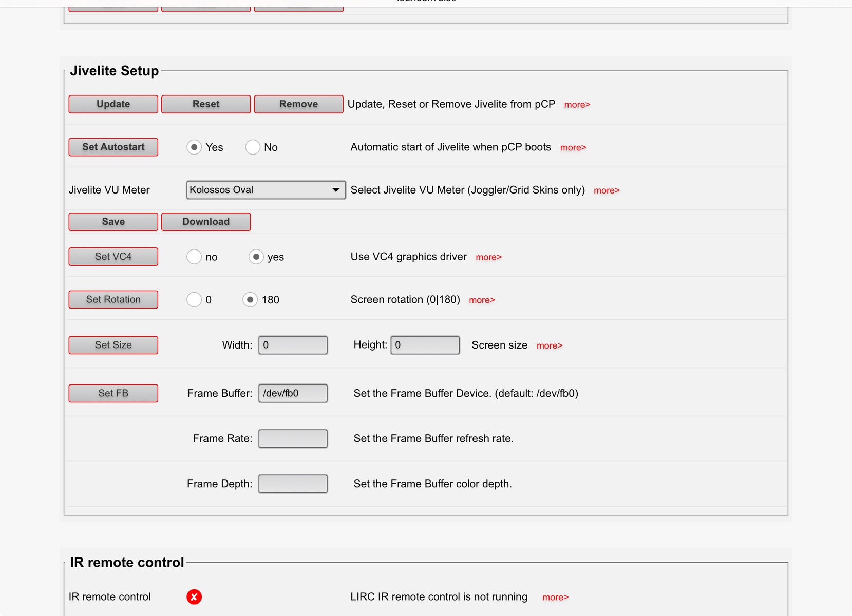Click the Width input field
The height and width of the screenshot is (616, 852).
[293, 345]
